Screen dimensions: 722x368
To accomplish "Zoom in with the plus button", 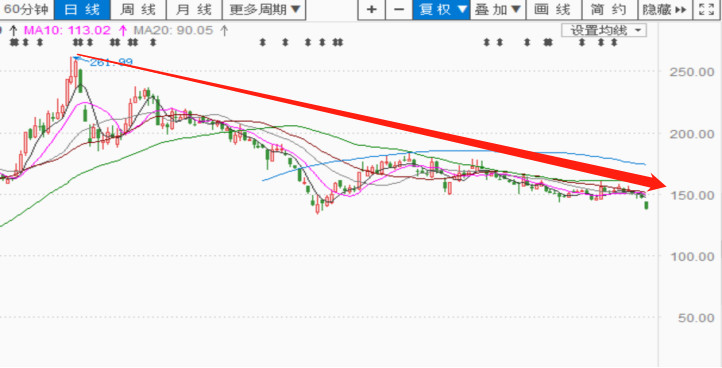I will (372, 9).
